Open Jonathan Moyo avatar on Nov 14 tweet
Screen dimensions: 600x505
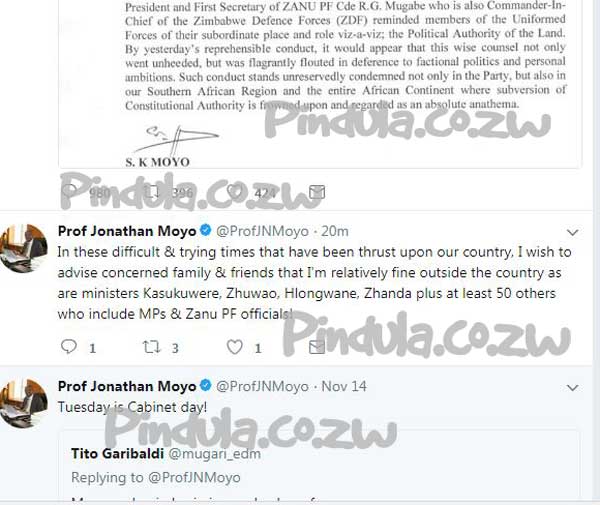(24, 403)
